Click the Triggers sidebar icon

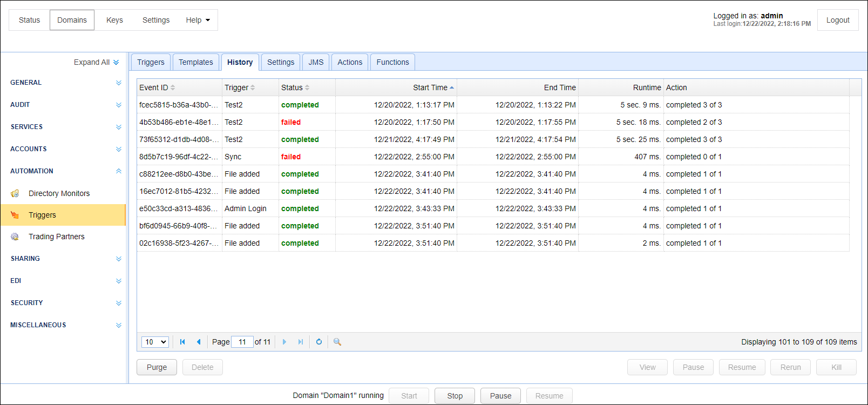pyautogui.click(x=15, y=215)
